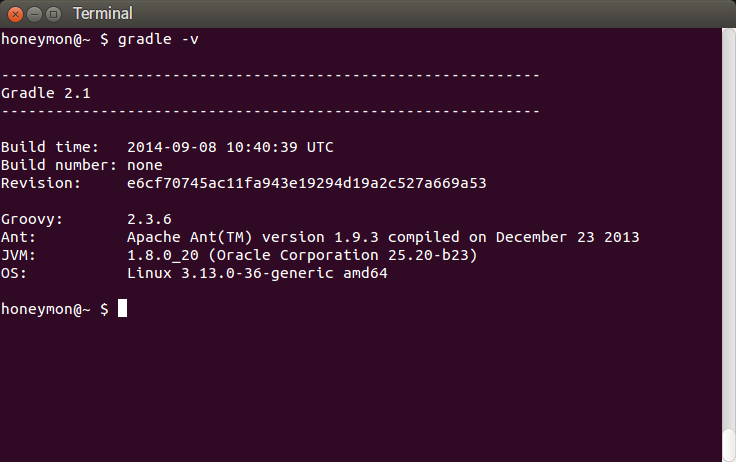Click the Groovy version 2.3.6
The height and width of the screenshot is (462, 736).
pyautogui.click(x=149, y=219)
